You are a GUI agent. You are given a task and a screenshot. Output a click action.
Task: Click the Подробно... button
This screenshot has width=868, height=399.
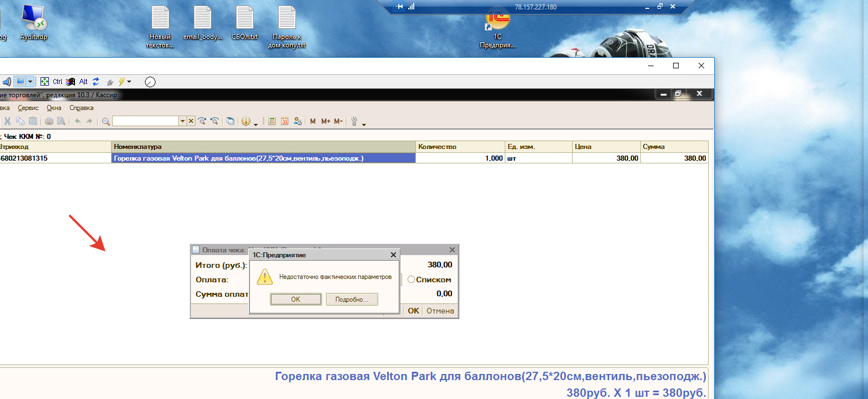[352, 300]
